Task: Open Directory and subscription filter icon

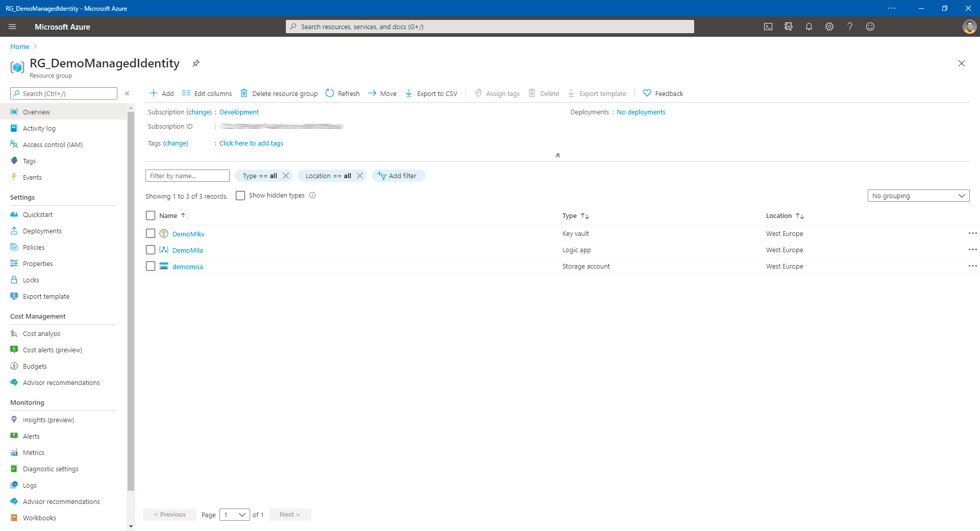Action: click(x=789, y=27)
